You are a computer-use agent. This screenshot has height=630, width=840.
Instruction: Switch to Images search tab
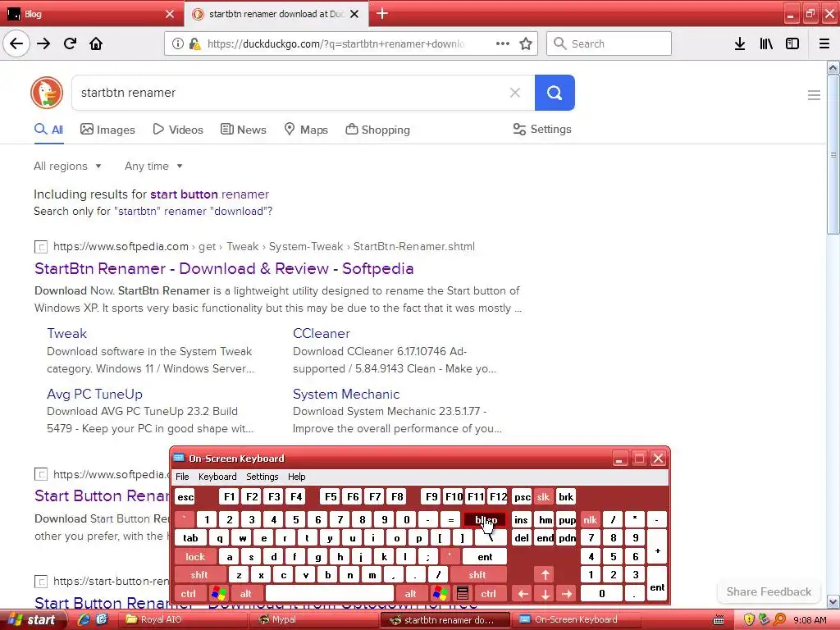(107, 130)
